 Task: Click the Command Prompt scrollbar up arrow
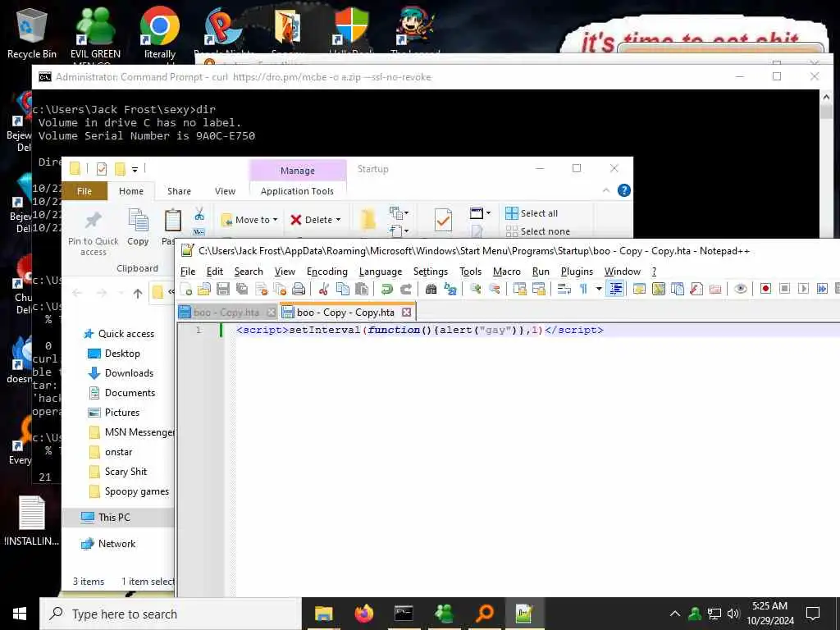click(826, 97)
